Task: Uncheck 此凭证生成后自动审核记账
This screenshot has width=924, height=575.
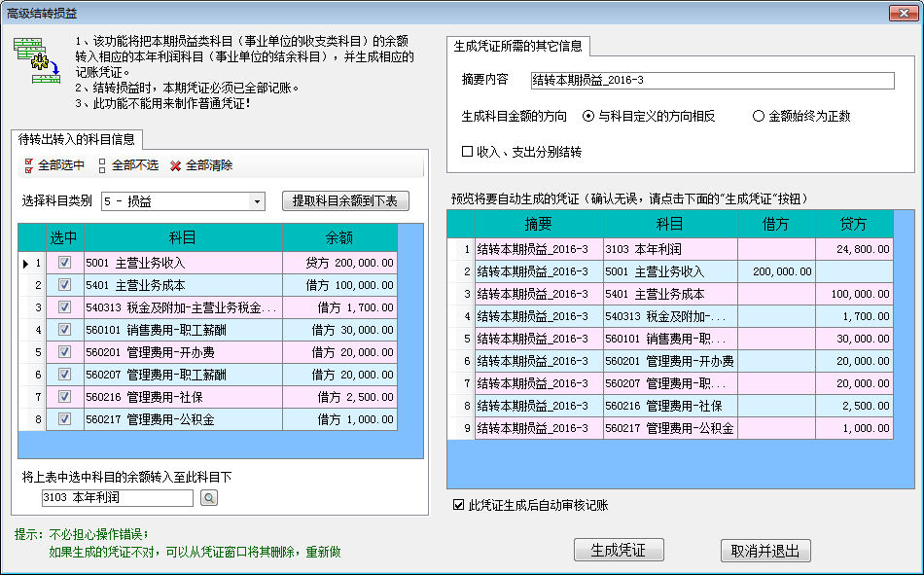Action: coord(458,505)
